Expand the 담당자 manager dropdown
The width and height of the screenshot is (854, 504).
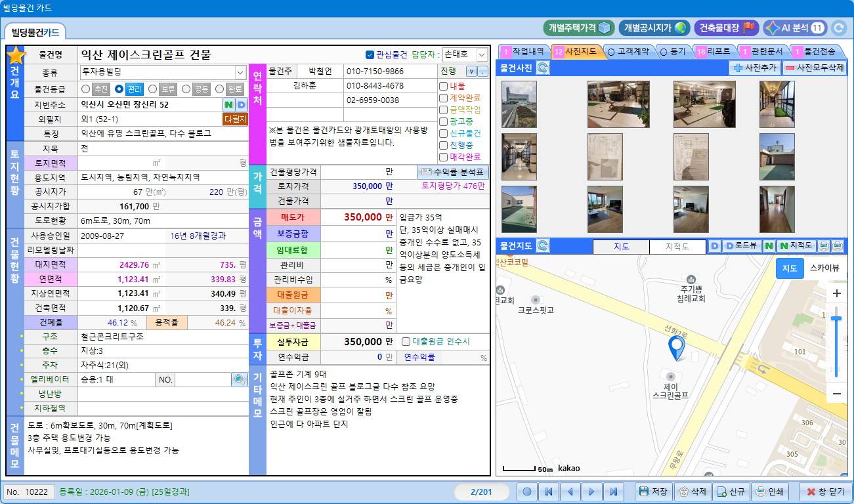click(482, 54)
